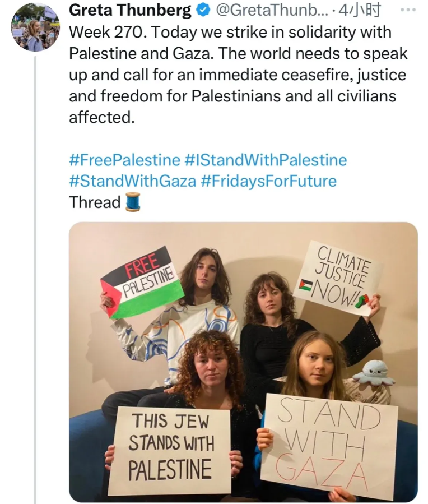Click the Greta Thunberg display name
The height and width of the screenshot is (504, 428).
tap(130, 11)
